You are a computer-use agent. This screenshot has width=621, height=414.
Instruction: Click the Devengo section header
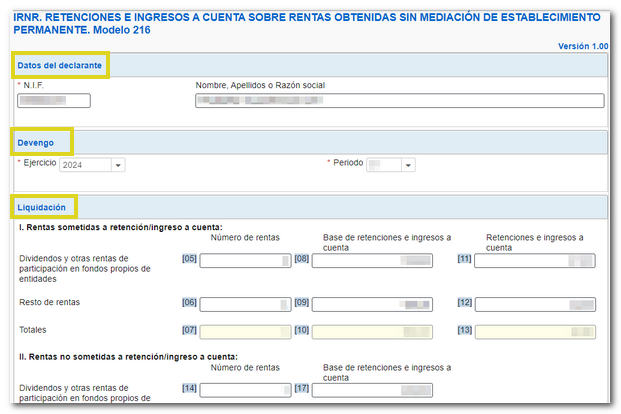click(x=41, y=142)
